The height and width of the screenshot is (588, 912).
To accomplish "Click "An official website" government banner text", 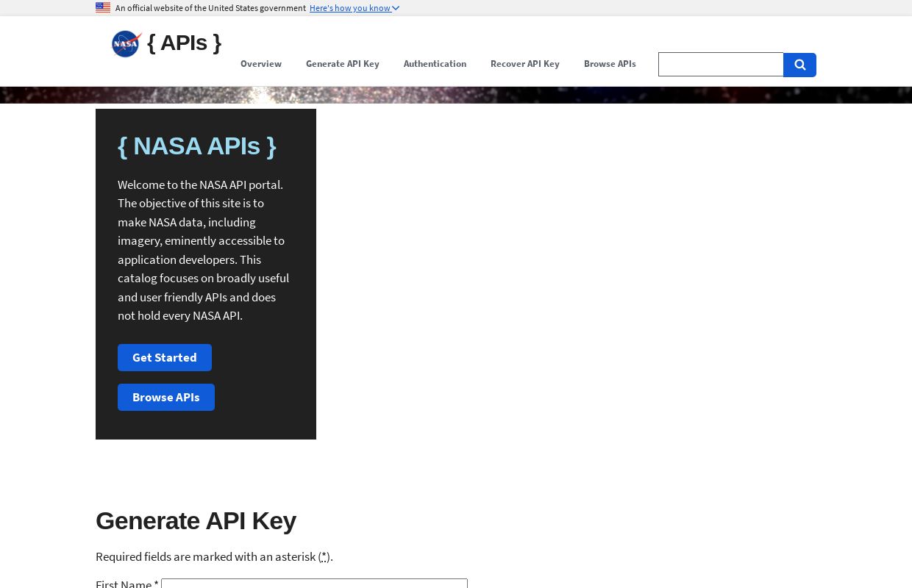I will pyautogui.click(x=210, y=8).
